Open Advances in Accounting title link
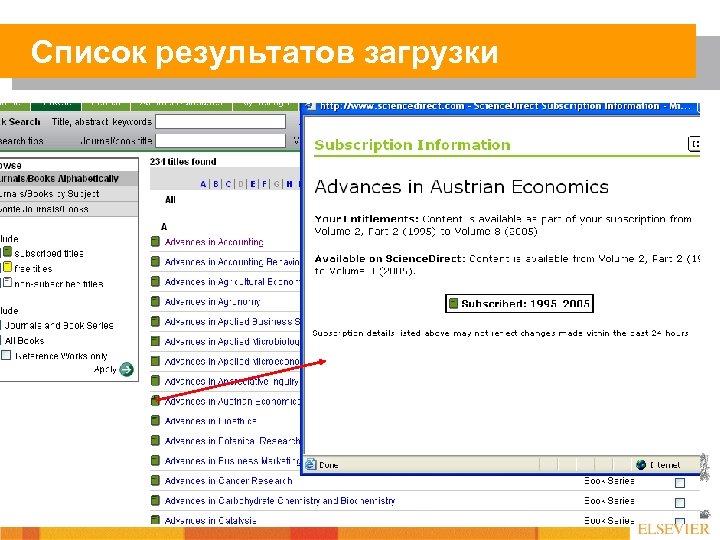Viewport: 720px width, 540px height. (214, 242)
